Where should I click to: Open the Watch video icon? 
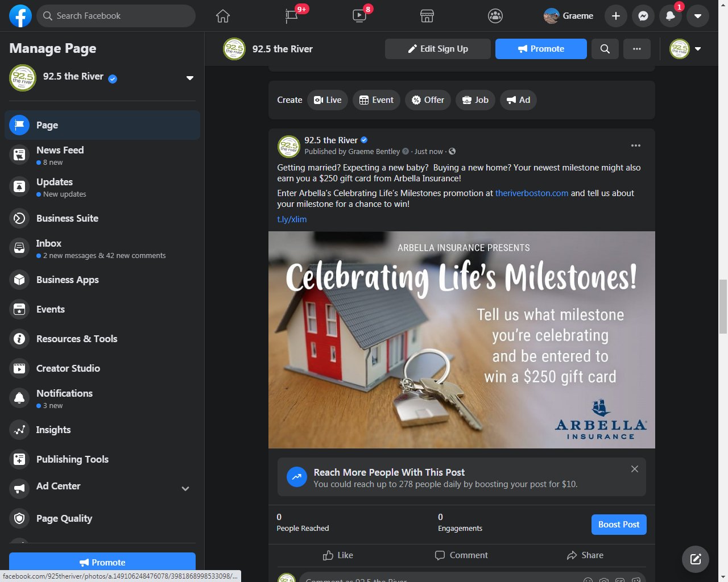[x=359, y=16]
